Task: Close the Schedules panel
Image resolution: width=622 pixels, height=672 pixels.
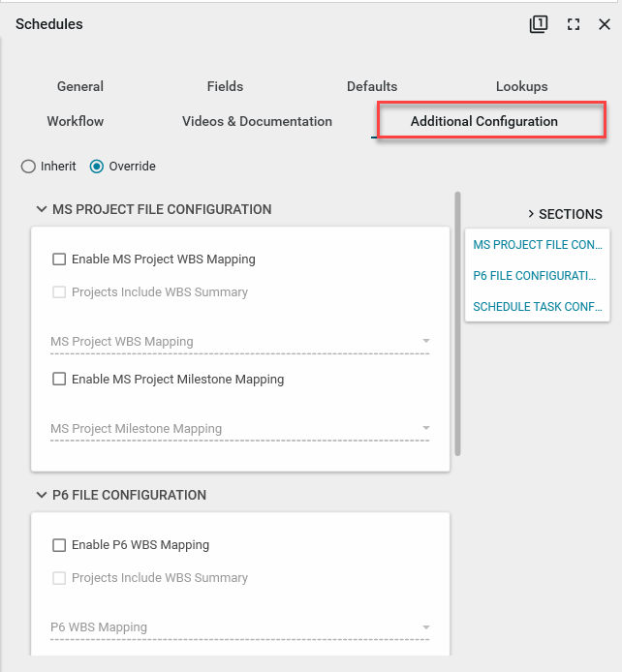Action: tap(605, 24)
